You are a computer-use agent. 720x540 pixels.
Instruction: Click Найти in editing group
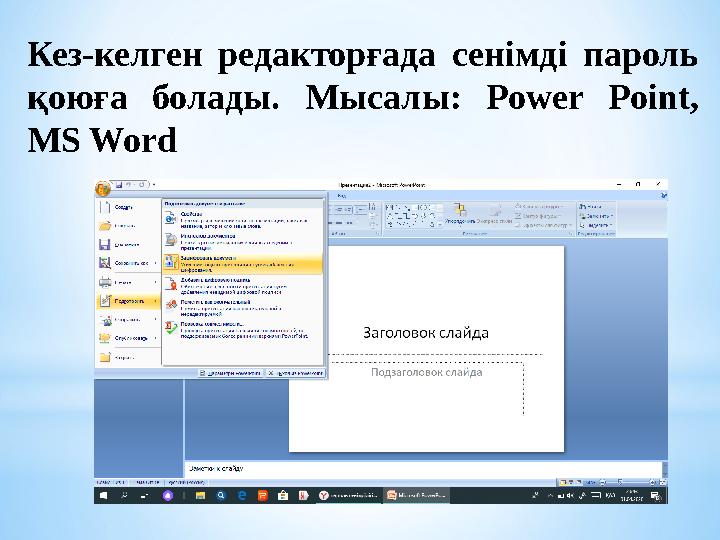591,207
